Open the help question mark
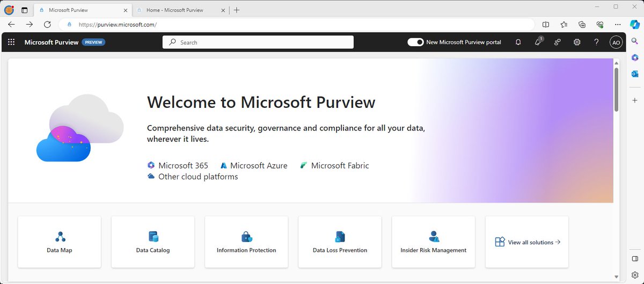This screenshot has height=284, width=644. (x=596, y=42)
